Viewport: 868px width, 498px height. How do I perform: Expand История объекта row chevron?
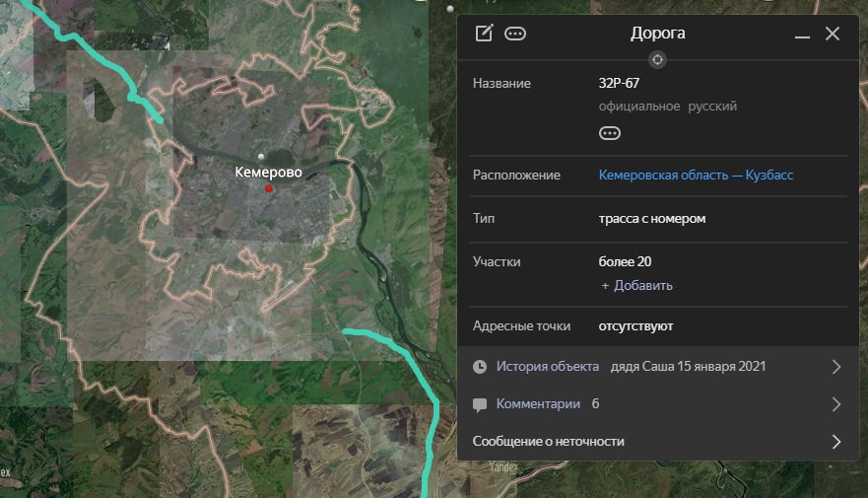click(x=836, y=367)
